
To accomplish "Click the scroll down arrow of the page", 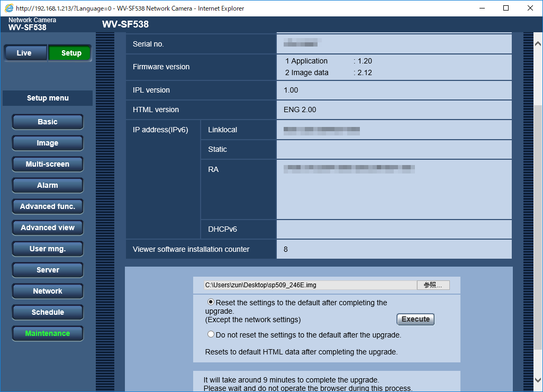I will pos(538,380).
